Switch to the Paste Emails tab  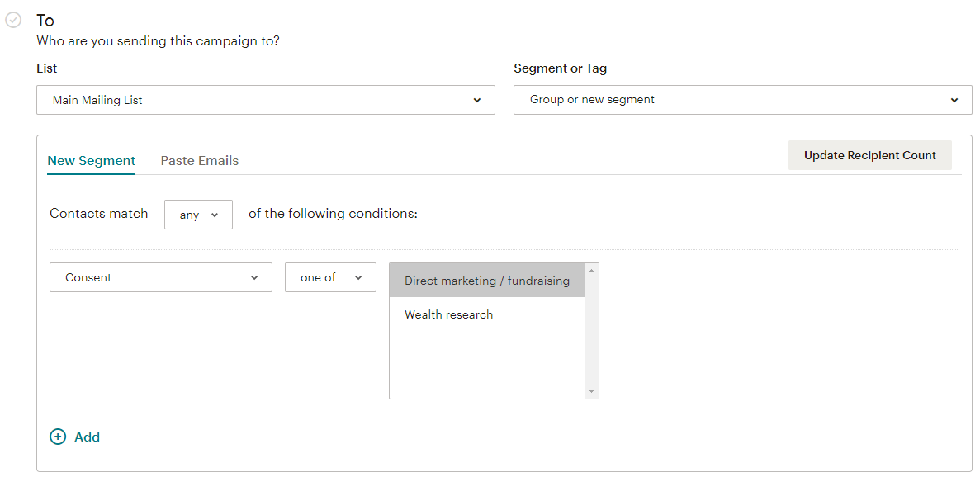click(199, 160)
